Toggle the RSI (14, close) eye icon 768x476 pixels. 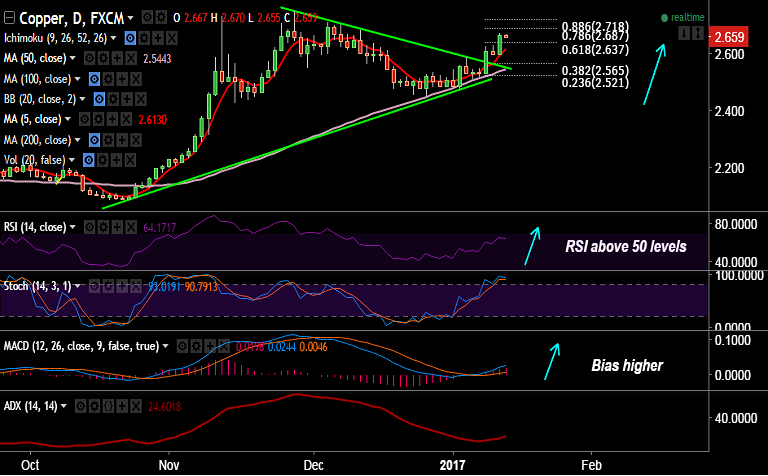pyautogui.click(x=89, y=227)
